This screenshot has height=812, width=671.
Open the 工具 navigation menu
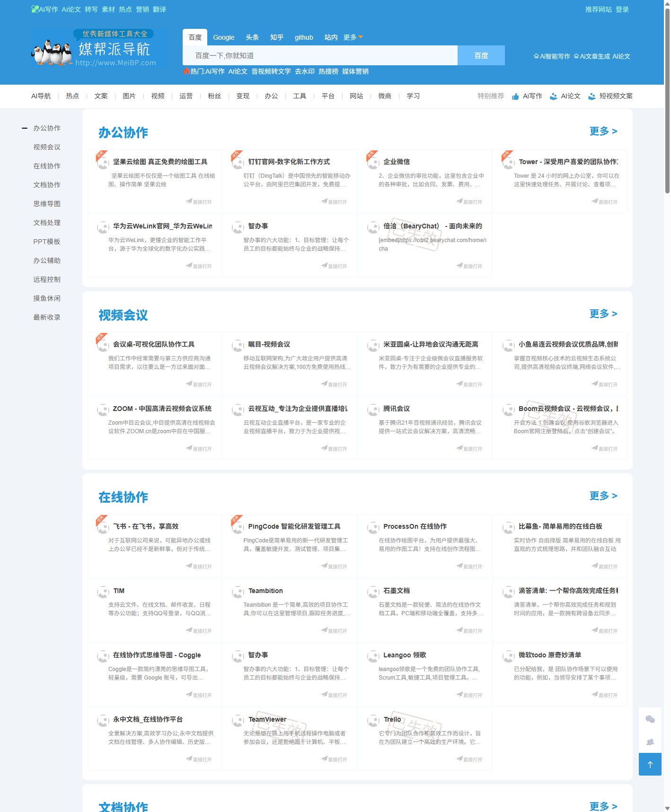pyautogui.click(x=300, y=96)
